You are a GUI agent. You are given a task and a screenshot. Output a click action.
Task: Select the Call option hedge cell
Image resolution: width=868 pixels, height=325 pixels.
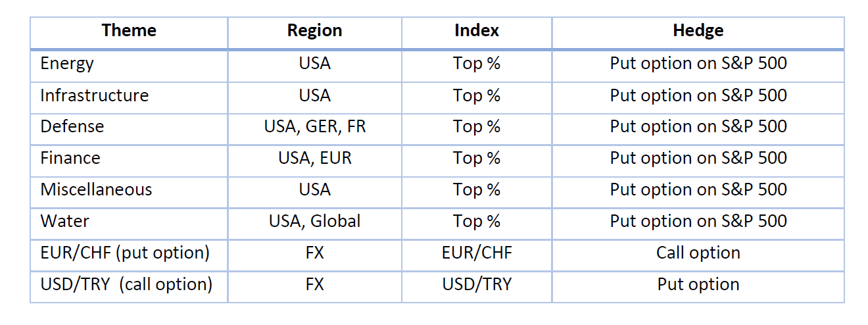pyautogui.click(x=698, y=253)
